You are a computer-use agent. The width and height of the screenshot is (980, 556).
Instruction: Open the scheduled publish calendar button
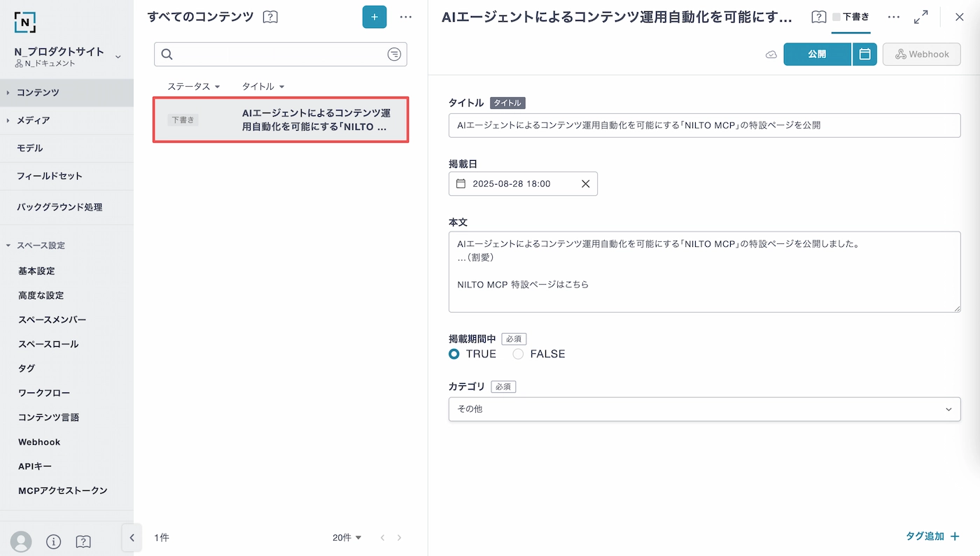pos(864,54)
